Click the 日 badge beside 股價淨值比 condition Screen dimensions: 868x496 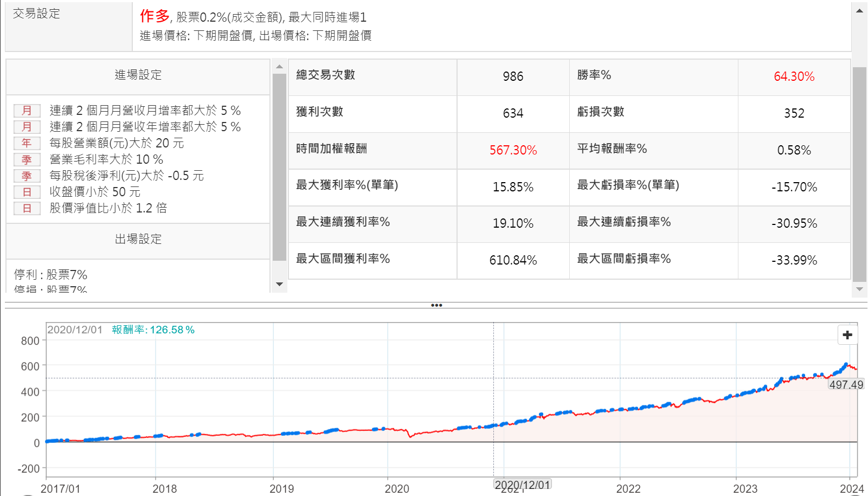click(x=27, y=209)
